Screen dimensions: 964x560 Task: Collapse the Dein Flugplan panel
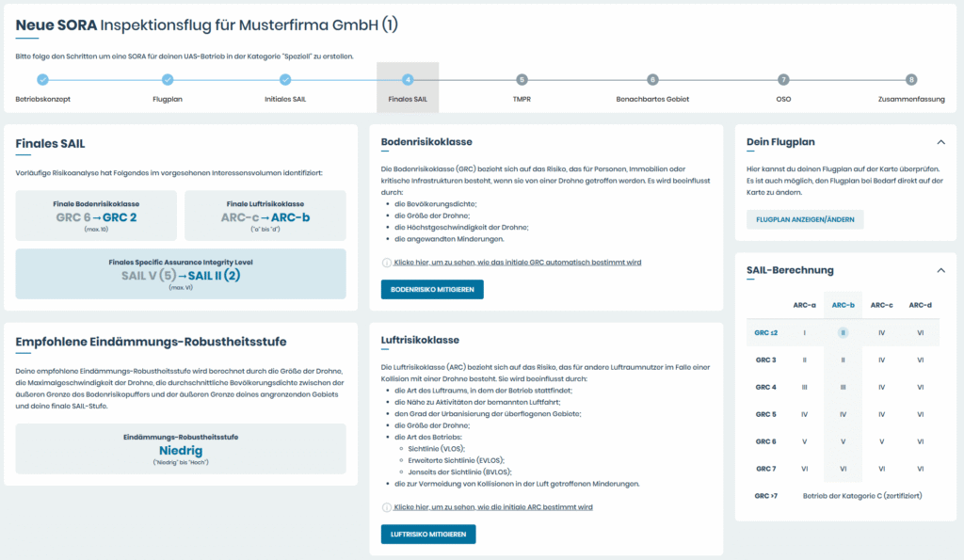(x=940, y=142)
